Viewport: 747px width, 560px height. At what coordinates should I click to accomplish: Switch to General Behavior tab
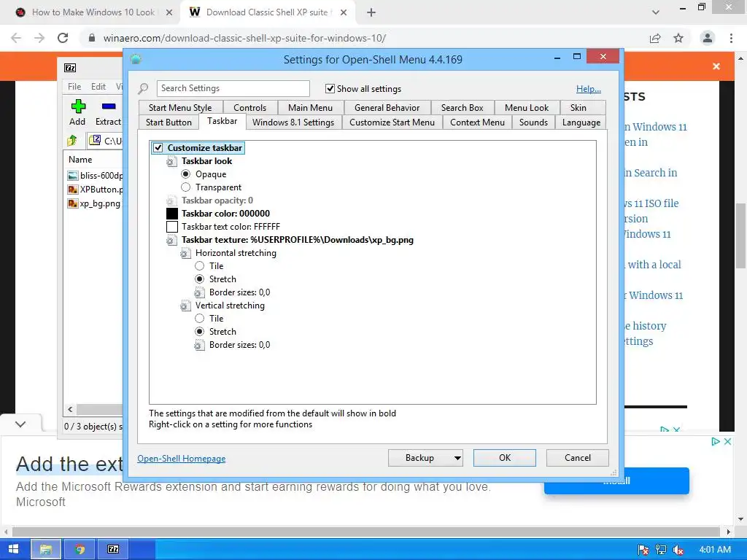pos(387,108)
